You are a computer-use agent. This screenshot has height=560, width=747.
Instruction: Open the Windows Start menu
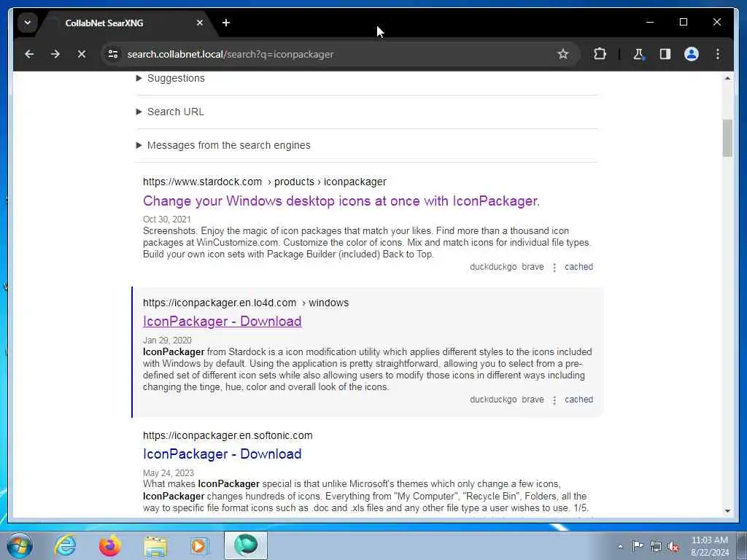(19, 545)
